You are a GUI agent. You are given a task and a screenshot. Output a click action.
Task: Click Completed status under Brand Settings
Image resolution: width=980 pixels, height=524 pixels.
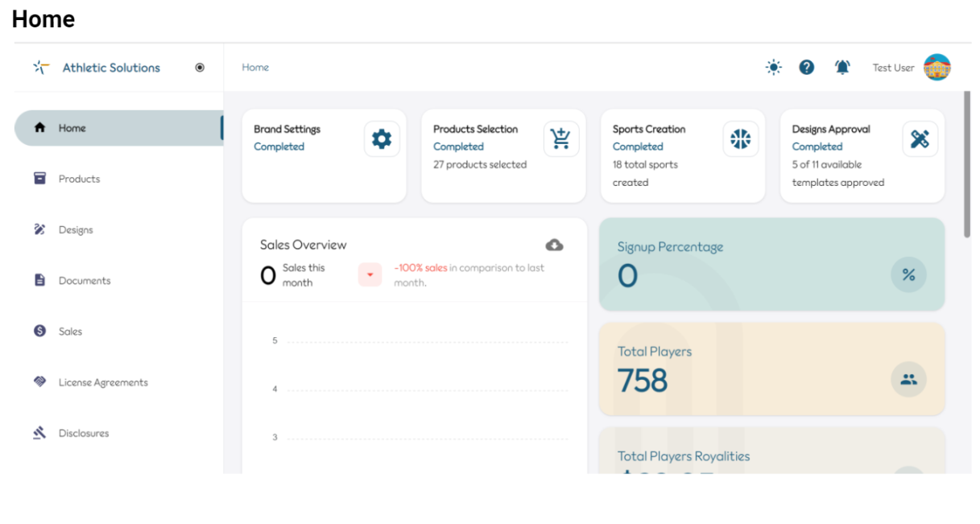279,146
